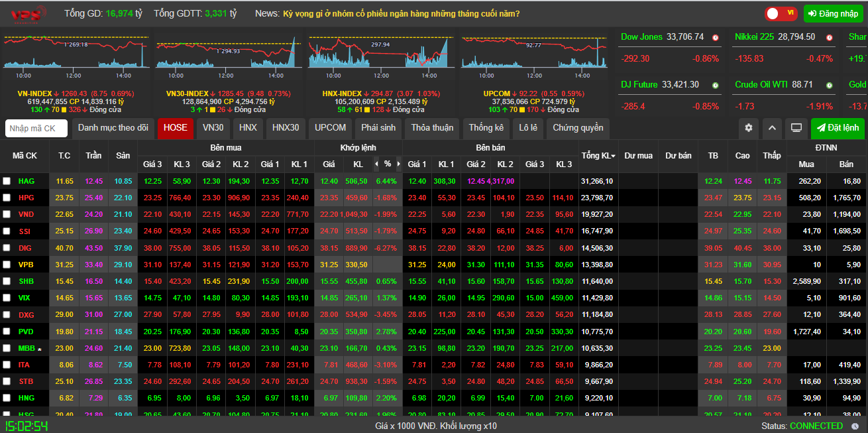
Task: Click right arrow next to % column
Action: [398, 164]
